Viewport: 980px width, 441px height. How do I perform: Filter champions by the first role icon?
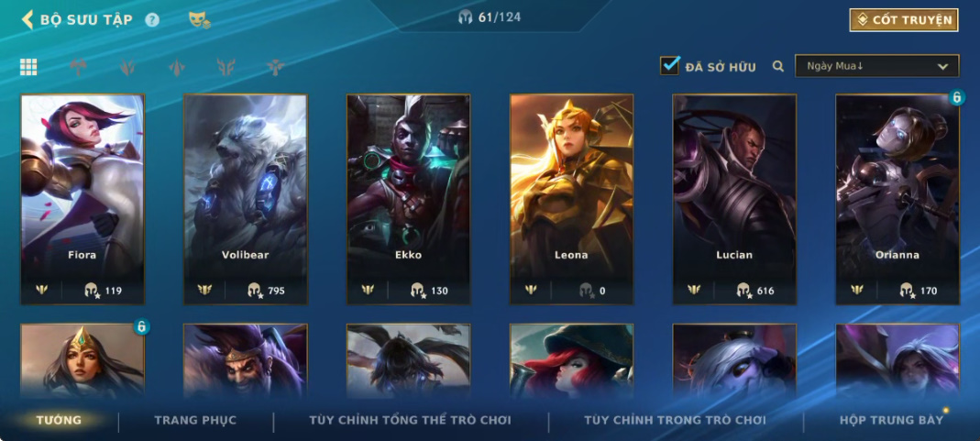pos(78,67)
